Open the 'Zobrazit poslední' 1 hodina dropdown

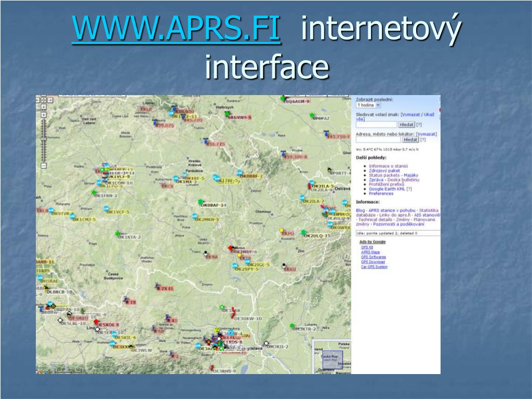click(x=368, y=105)
